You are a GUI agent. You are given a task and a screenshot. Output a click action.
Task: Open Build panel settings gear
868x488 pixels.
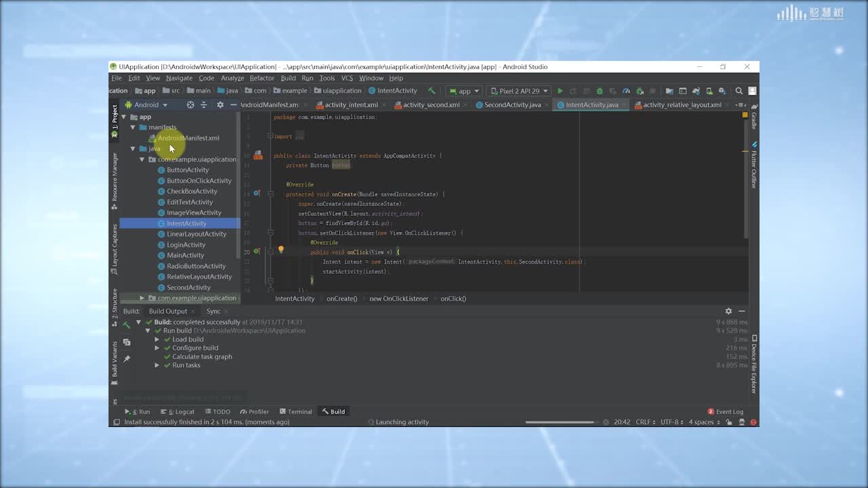[x=728, y=311]
